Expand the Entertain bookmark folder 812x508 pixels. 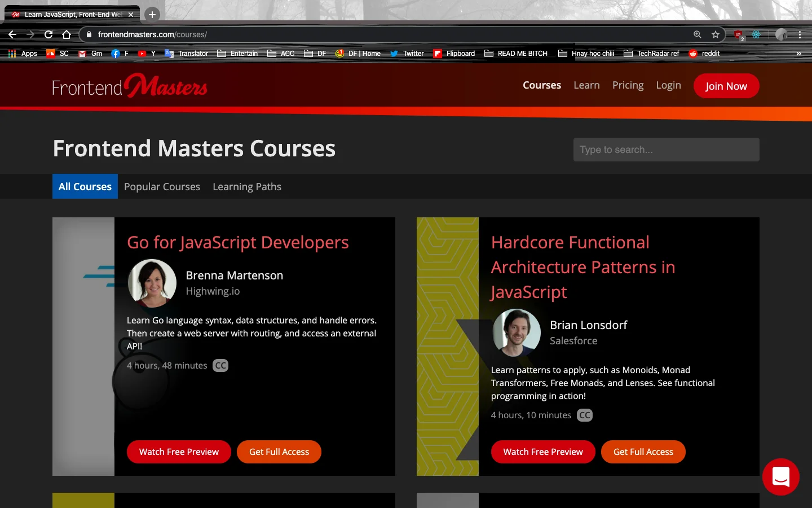237,54
